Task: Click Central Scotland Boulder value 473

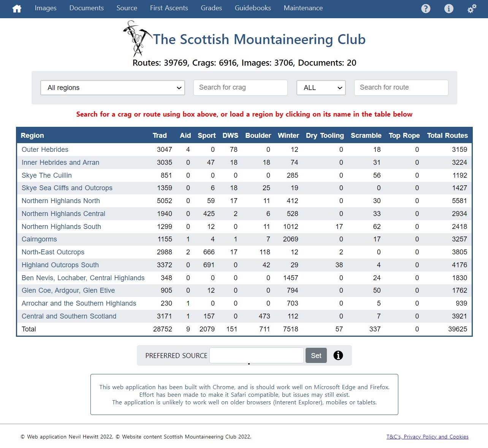Action: (265, 316)
